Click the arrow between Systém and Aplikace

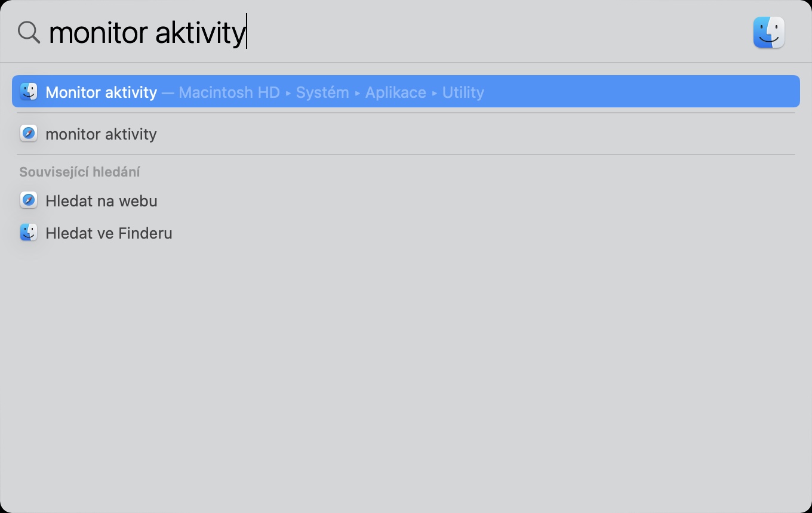(x=358, y=93)
